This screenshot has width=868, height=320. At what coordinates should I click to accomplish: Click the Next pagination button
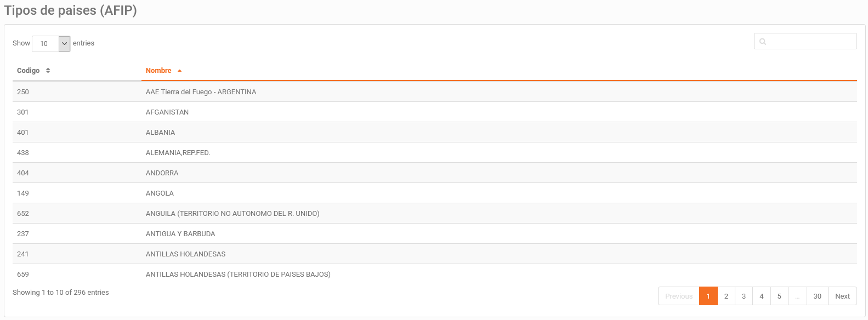point(842,296)
